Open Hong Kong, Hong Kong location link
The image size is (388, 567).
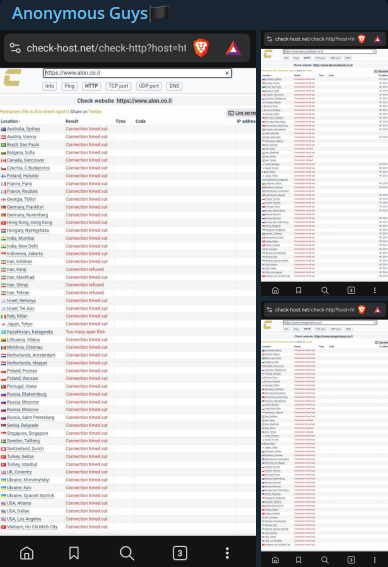point(29,223)
